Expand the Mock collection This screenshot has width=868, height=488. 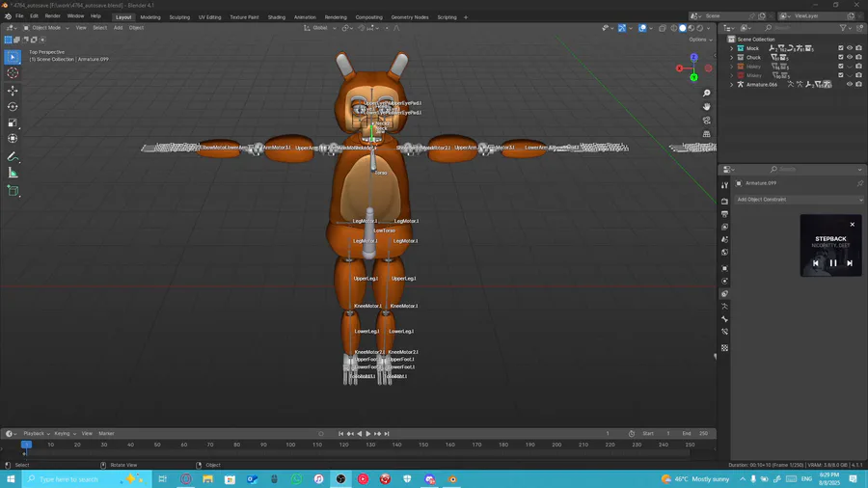pos(732,48)
